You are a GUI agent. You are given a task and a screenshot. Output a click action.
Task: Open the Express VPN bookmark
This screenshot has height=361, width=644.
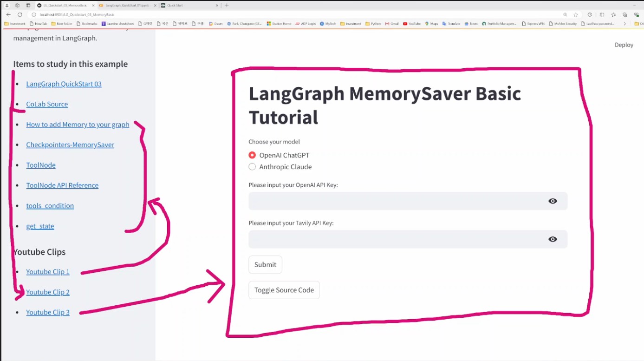tap(533, 23)
